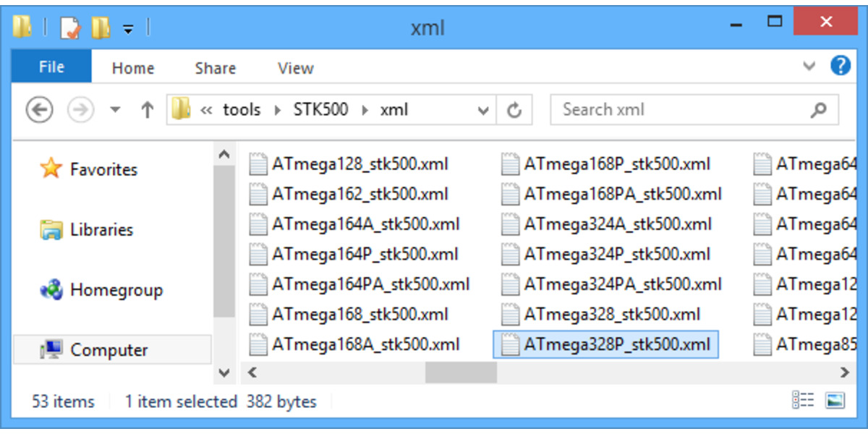Go up one folder level
The image size is (868, 434).
click(x=147, y=110)
